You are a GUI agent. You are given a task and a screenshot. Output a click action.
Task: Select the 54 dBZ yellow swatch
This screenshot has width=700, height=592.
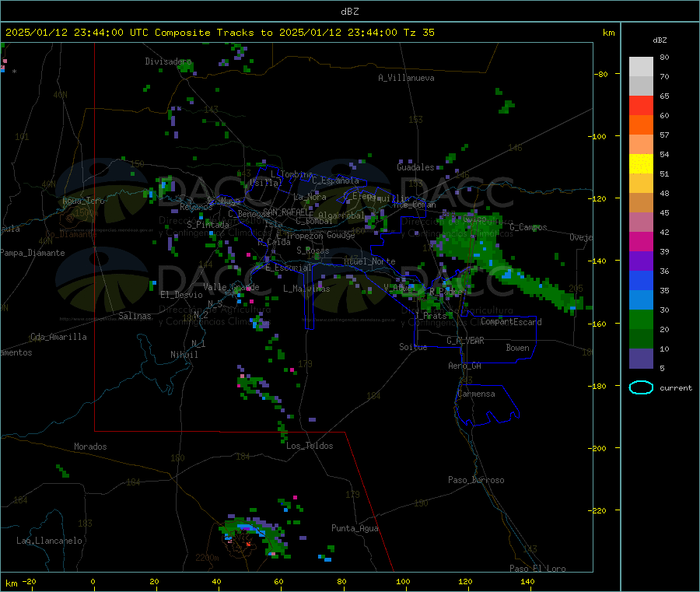(641, 164)
